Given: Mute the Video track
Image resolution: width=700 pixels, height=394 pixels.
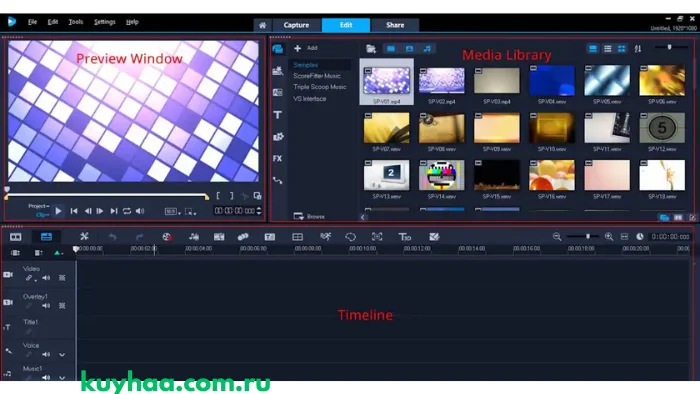Looking at the screenshot, I should tap(46, 278).
